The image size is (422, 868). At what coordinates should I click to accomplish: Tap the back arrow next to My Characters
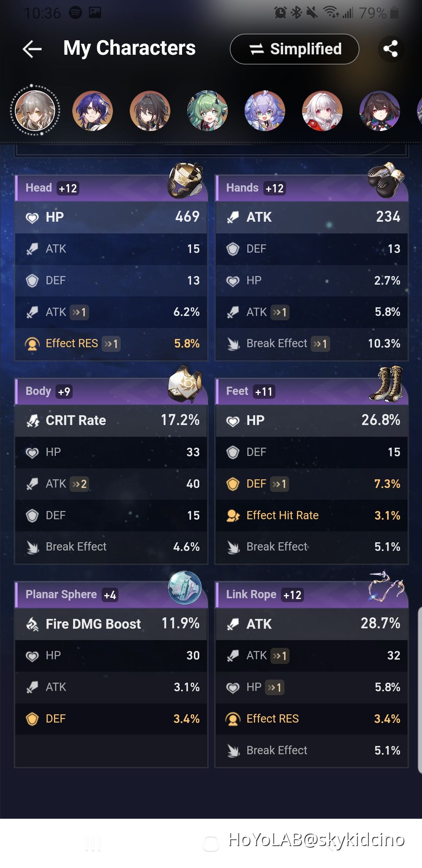[31, 48]
